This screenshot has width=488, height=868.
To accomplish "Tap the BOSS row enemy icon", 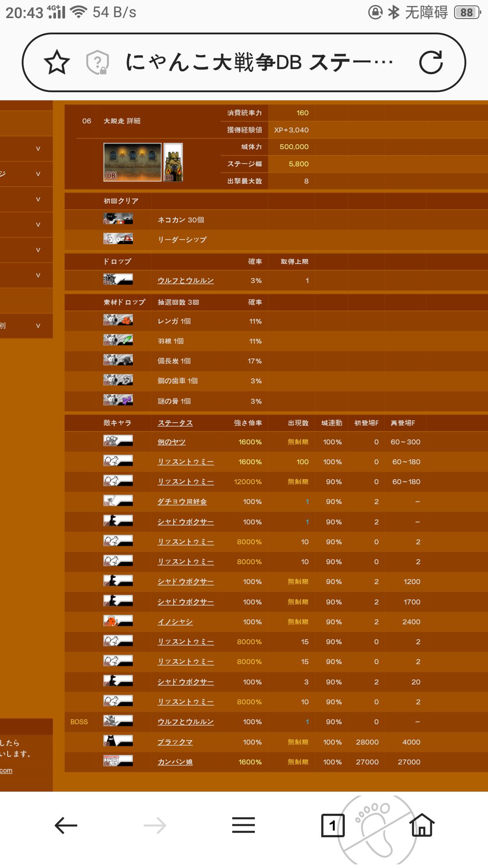I will pyautogui.click(x=118, y=721).
